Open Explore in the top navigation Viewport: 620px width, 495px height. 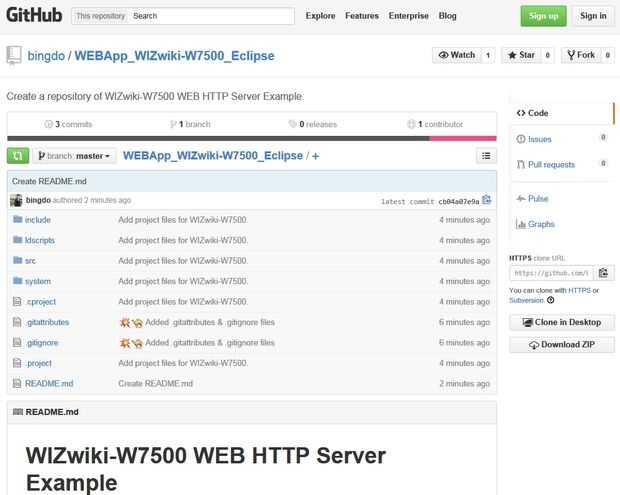tap(320, 16)
